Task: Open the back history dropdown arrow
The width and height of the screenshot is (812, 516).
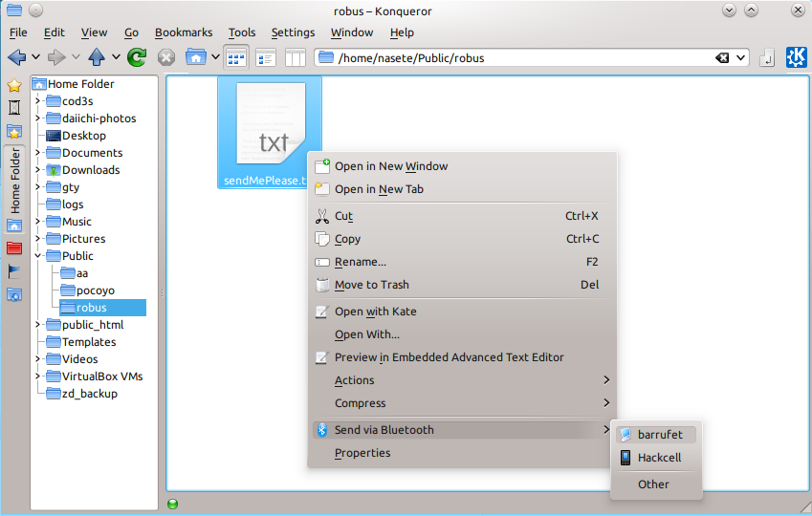Action: point(35,57)
